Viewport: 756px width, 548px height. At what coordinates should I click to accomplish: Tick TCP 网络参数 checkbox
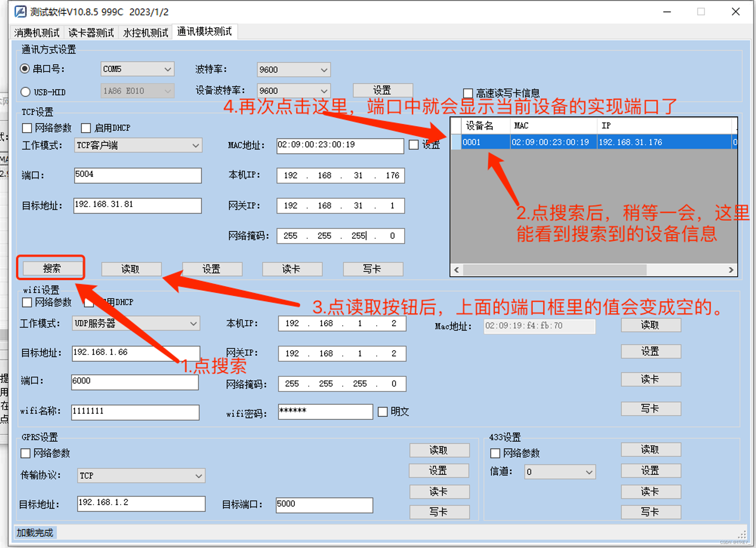[x=27, y=128]
